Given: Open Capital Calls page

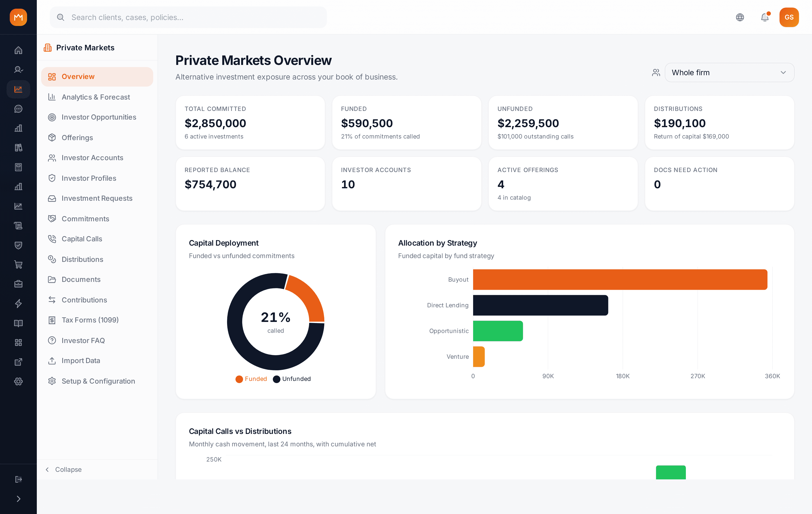Looking at the screenshot, I should (97, 239).
